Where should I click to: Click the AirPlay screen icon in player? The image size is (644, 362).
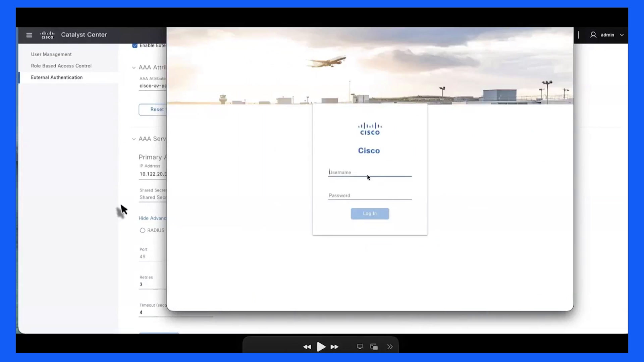pos(360,347)
